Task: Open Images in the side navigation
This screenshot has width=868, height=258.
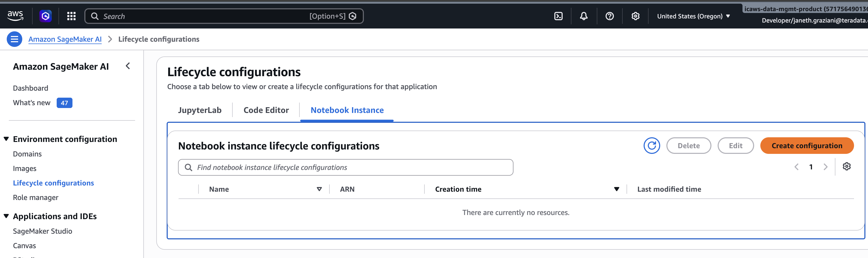Action: [25, 168]
